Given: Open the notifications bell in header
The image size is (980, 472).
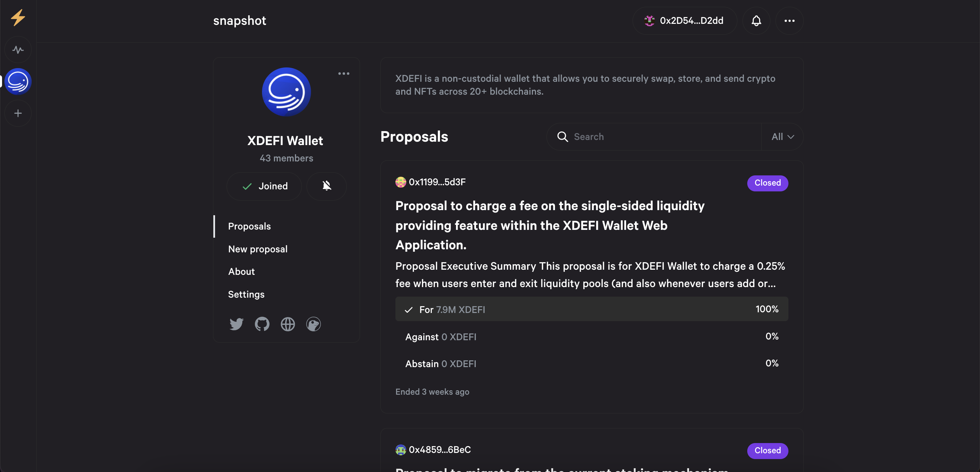Looking at the screenshot, I should [756, 21].
